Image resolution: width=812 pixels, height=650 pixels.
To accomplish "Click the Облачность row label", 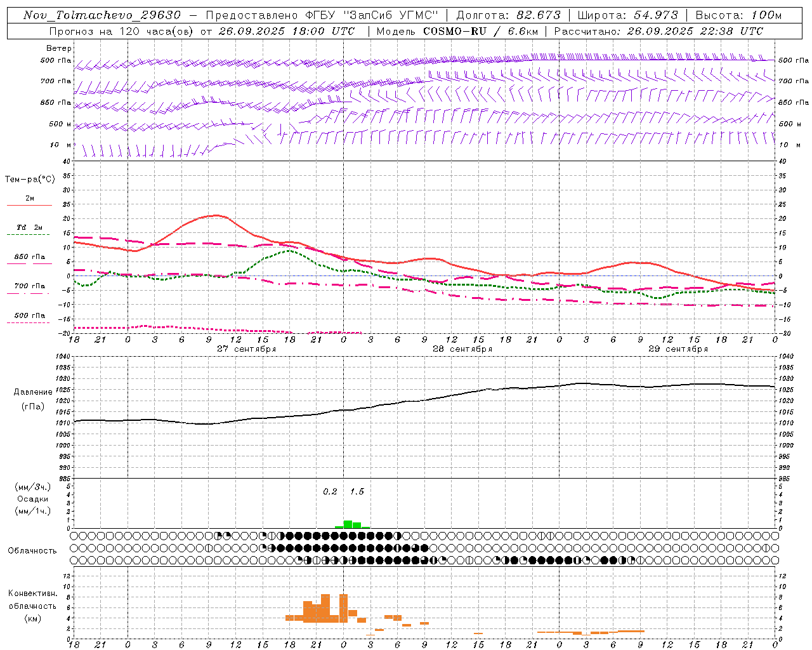I will [x=32, y=551].
